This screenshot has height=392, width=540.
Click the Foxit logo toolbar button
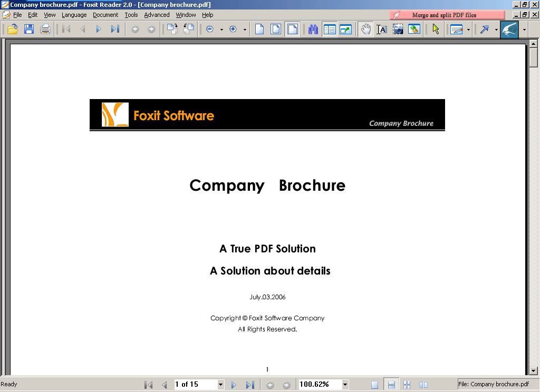point(509,30)
